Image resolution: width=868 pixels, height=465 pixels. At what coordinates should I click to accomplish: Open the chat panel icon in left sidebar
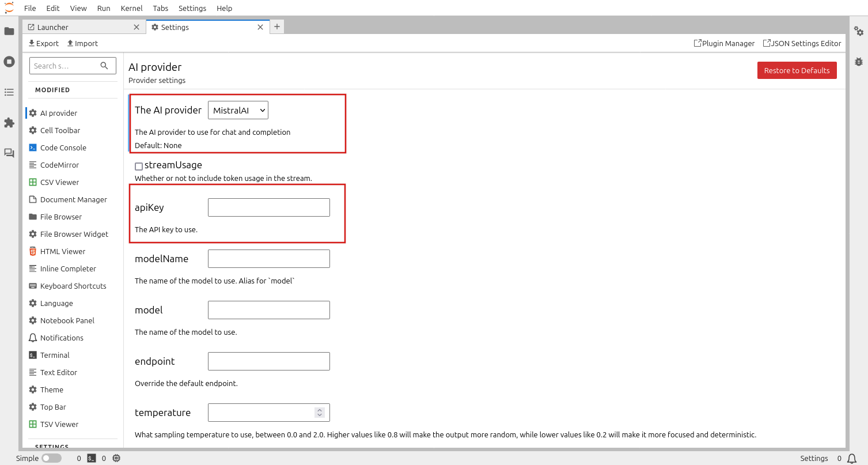pyautogui.click(x=9, y=153)
